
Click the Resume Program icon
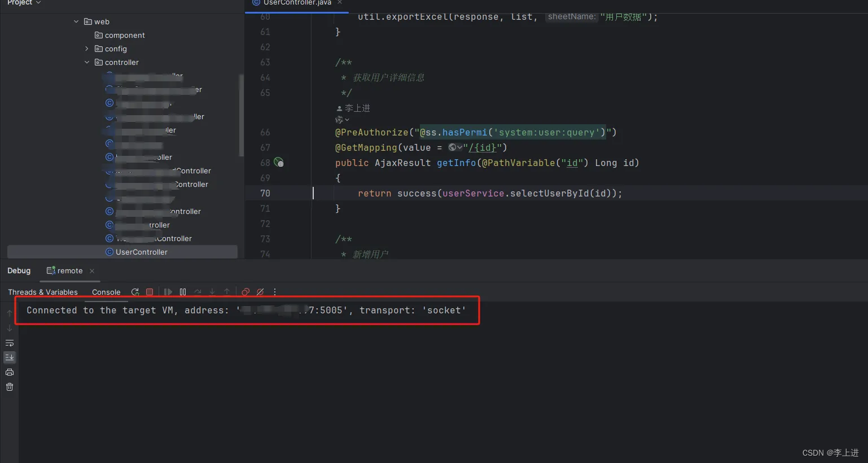tap(168, 292)
